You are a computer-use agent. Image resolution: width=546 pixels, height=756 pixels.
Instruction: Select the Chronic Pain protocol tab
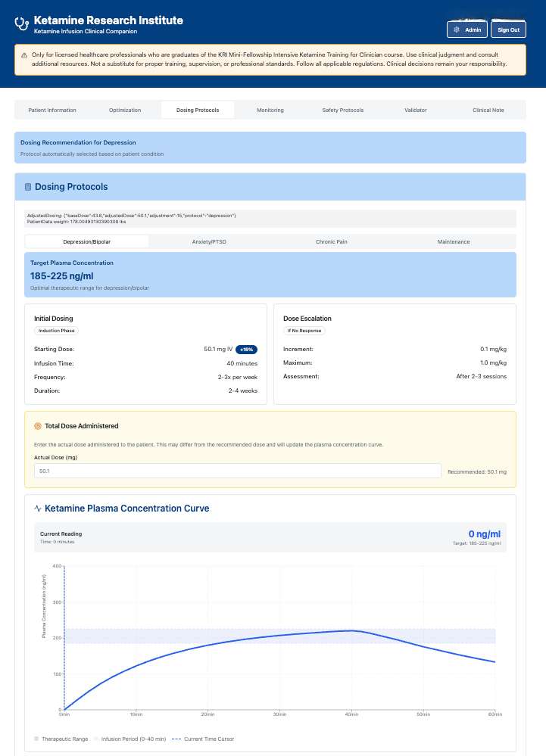pos(332,242)
